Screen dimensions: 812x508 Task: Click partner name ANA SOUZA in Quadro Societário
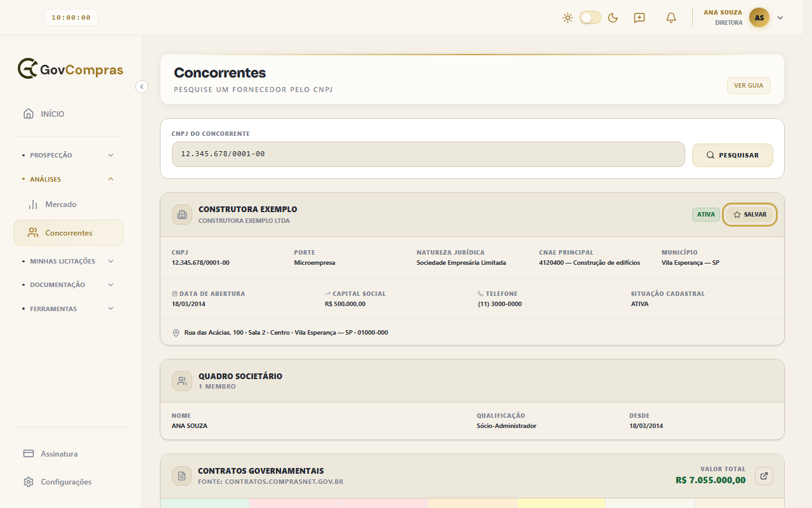coord(190,426)
